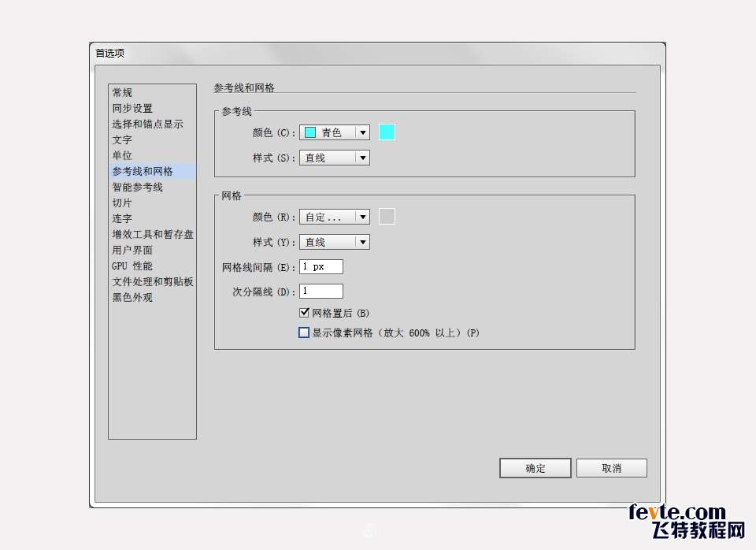Open 智能参考线 category
The image size is (756, 550).
152,188
